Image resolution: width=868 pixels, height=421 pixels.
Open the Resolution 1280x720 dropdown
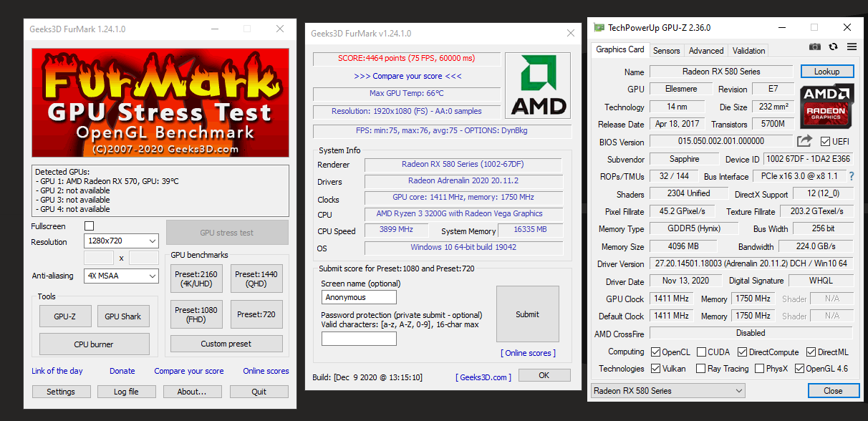click(x=121, y=241)
